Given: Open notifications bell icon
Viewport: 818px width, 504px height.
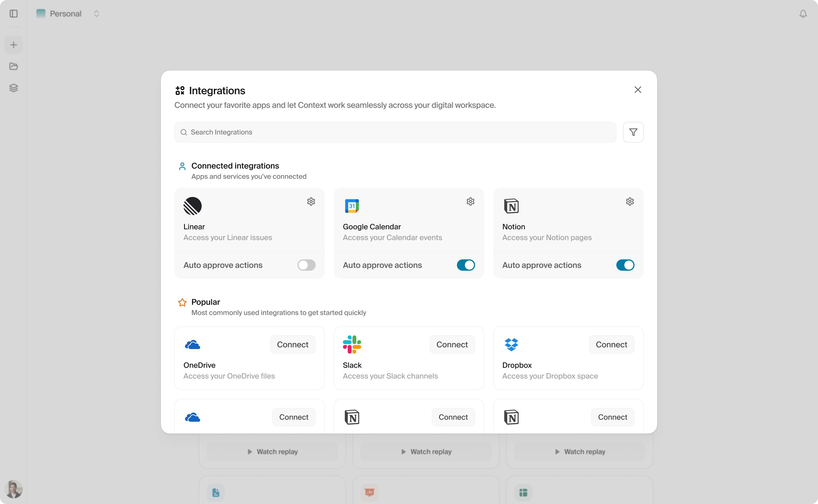Looking at the screenshot, I should [x=803, y=14].
